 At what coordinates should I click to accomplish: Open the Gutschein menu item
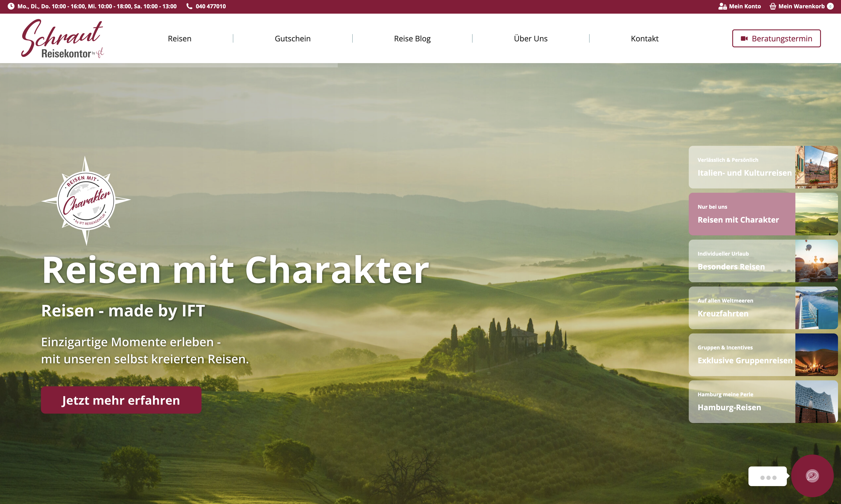(x=293, y=39)
